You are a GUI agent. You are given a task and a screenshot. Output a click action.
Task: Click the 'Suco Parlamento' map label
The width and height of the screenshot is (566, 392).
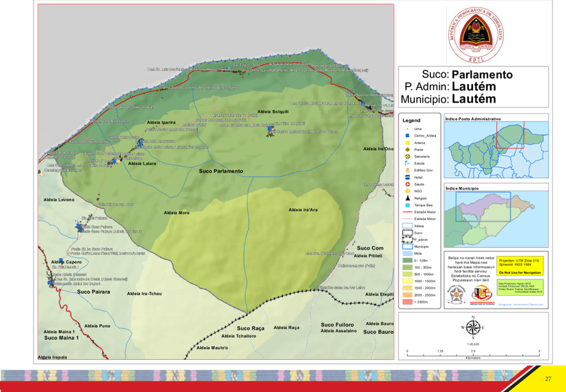221,171
